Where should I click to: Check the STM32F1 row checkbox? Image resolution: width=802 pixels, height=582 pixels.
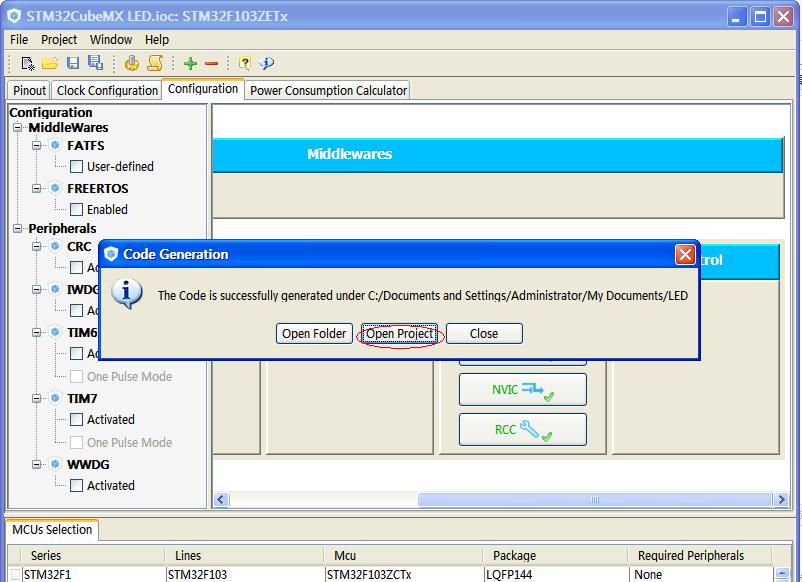click(x=16, y=574)
